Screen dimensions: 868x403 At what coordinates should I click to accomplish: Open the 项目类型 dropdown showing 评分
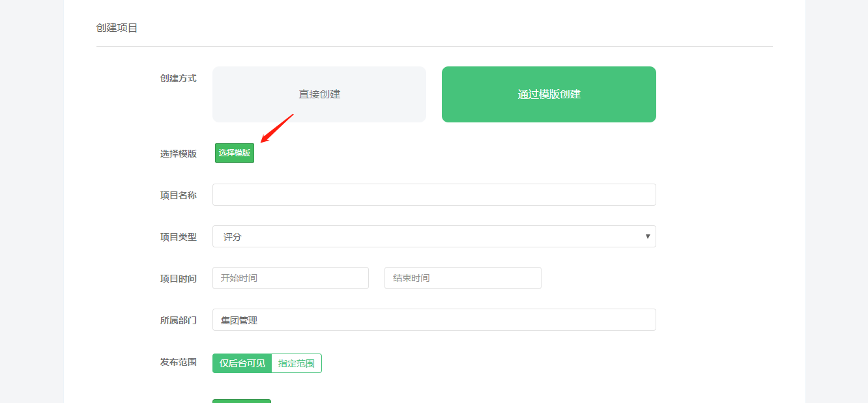click(x=434, y=236)
